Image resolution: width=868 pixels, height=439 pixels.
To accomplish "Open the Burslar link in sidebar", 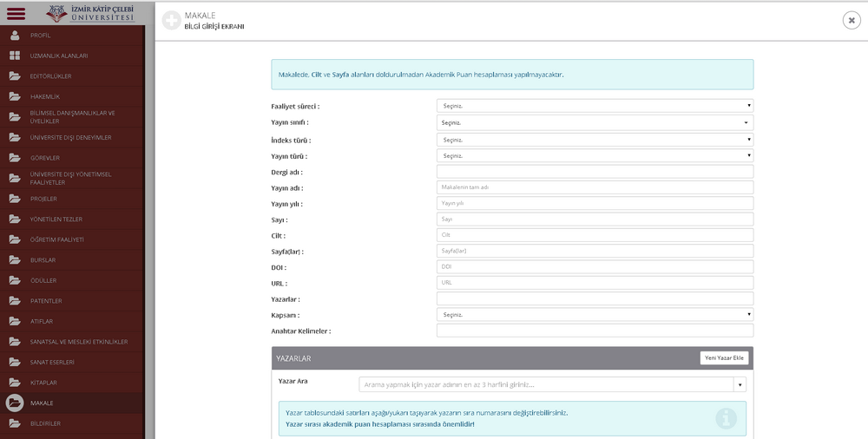I will tap(43, 260).
